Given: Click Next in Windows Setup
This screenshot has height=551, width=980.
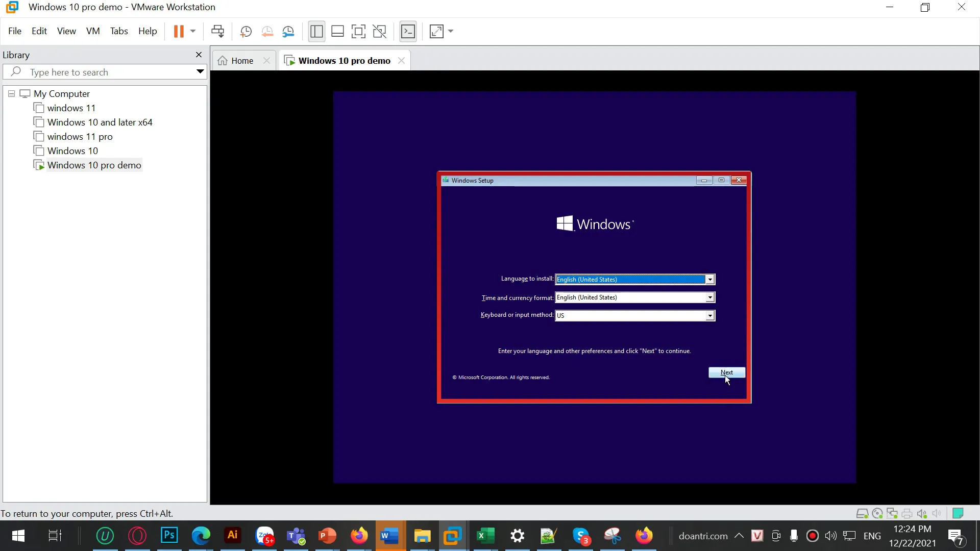Looking at the screenshot, I should coord(726,372).
